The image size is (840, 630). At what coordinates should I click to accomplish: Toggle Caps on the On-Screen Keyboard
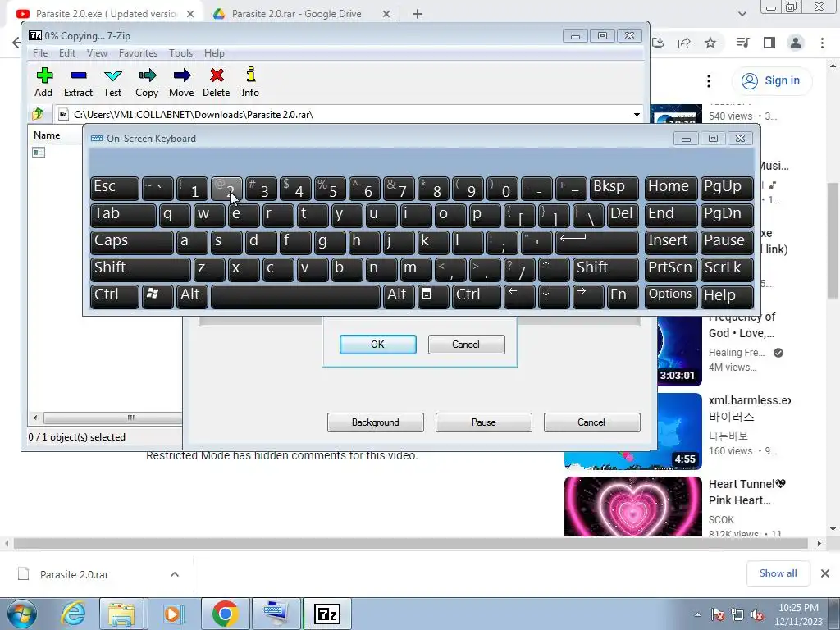[x=132, y=242]
